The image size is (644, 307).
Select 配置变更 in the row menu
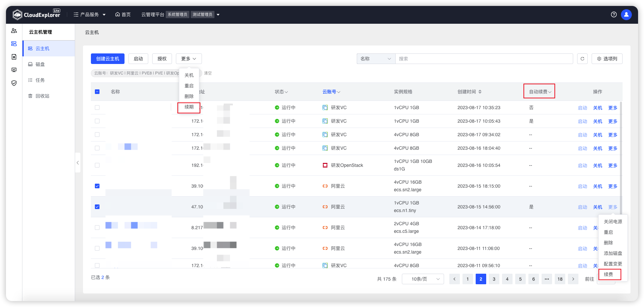(613, 264)
